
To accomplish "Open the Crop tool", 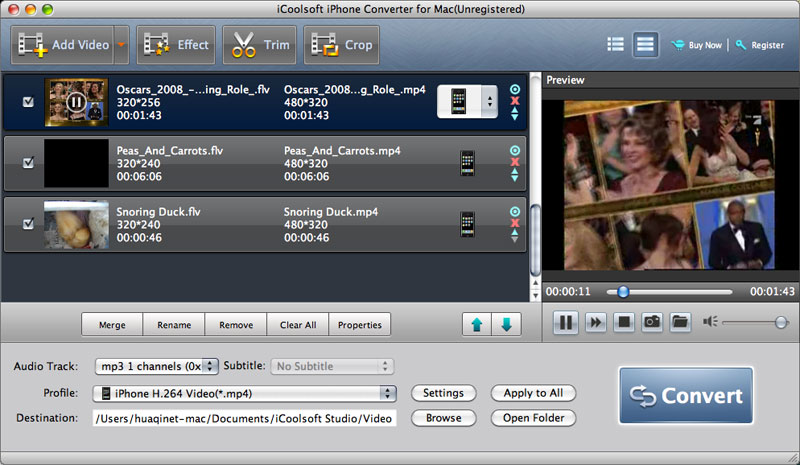I will coord(341,44).
